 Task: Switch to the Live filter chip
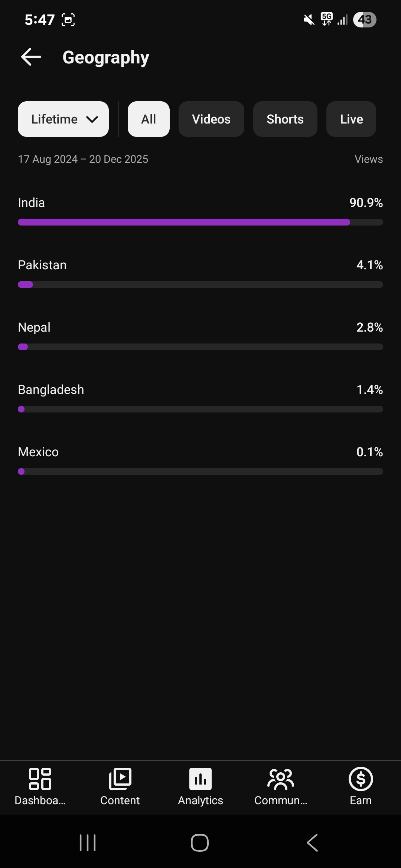[351, 119]
